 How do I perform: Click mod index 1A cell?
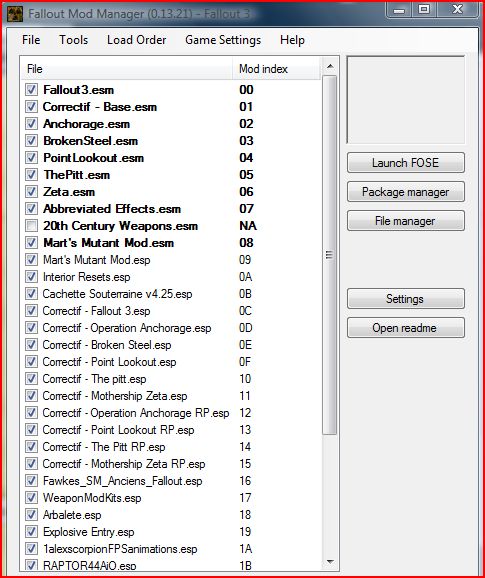tap(245, 549)
